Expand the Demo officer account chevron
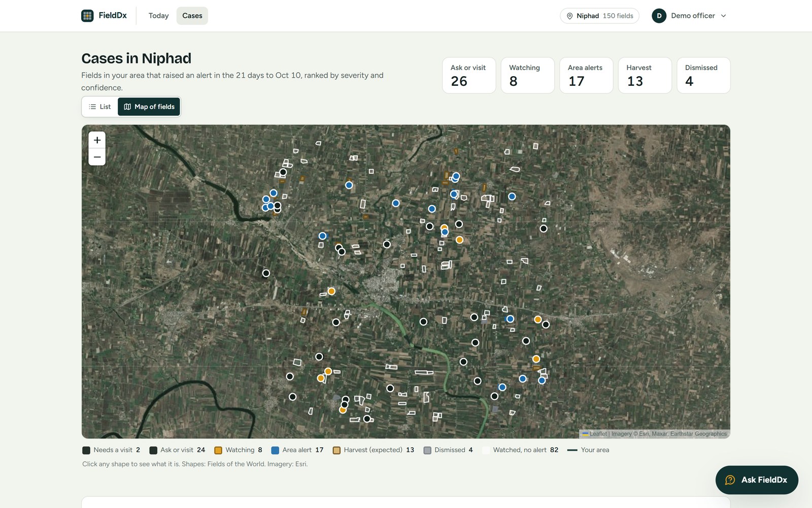Viewport: 812px width, 508px height. 723,16
